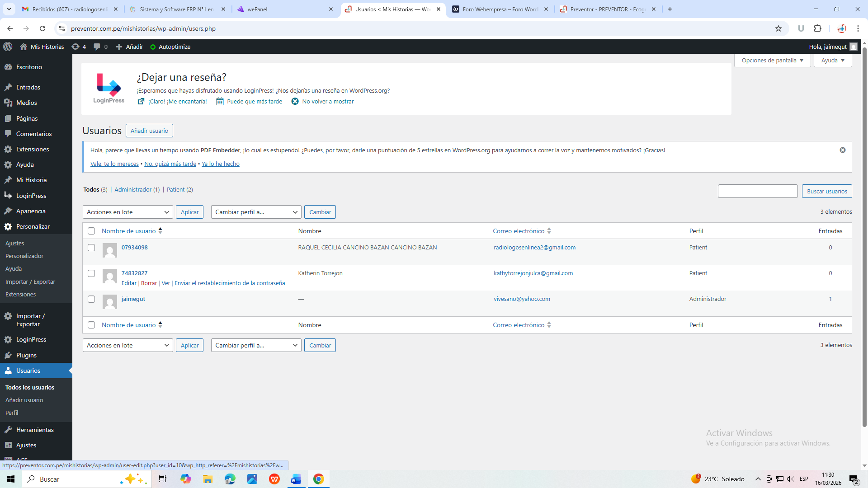Reload page with browser refresh icon
This screenshot has width=868, height=488.
(x=42, y=28)
